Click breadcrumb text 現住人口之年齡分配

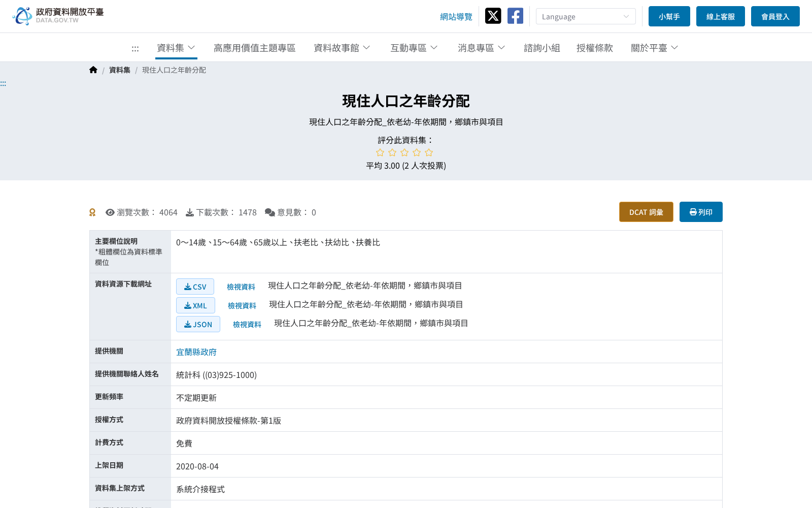coord(174,70)
